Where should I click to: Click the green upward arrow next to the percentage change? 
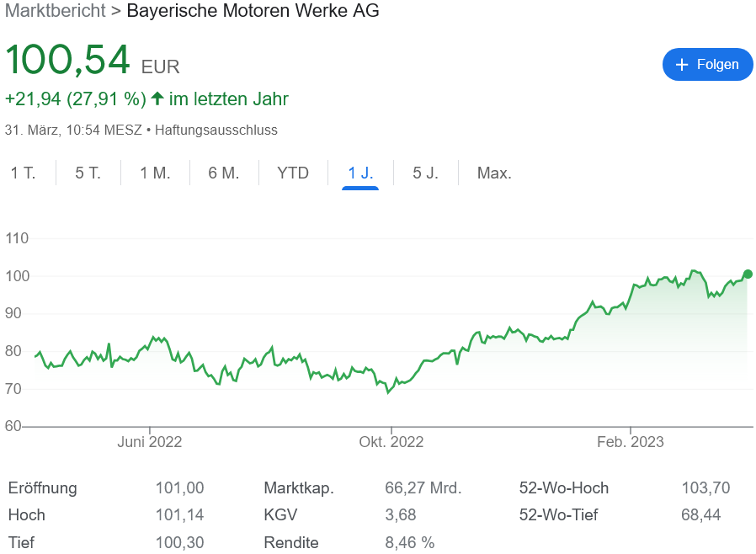point(157,99)
